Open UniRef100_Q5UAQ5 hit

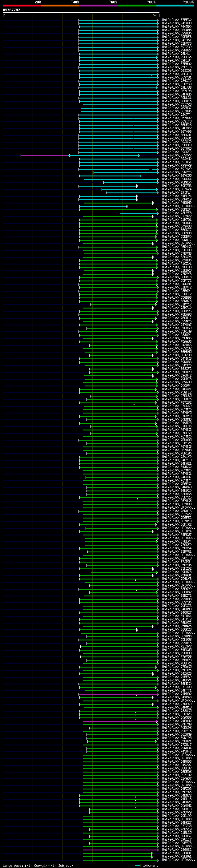coord(177,440)
